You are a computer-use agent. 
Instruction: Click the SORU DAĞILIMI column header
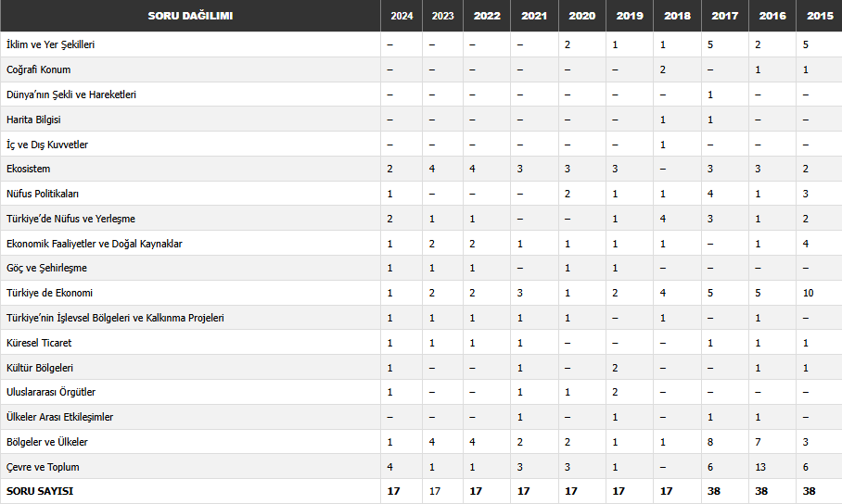click(x=190, y=16)
